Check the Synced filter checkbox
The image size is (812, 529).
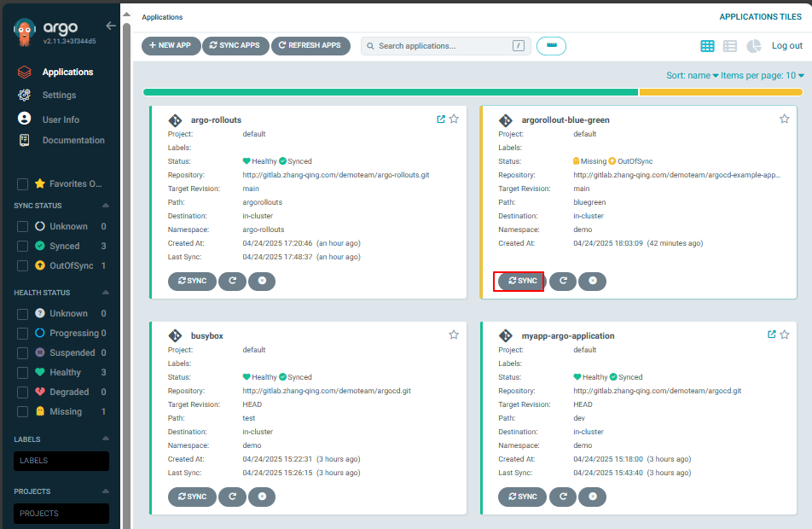coord(22,246)
